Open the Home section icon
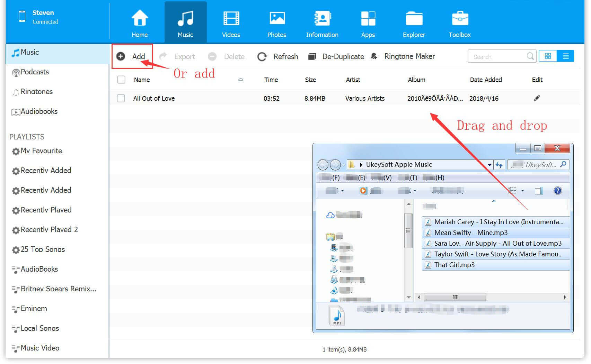591x364 pixels. pyautogui.click(x=140, y=18)
